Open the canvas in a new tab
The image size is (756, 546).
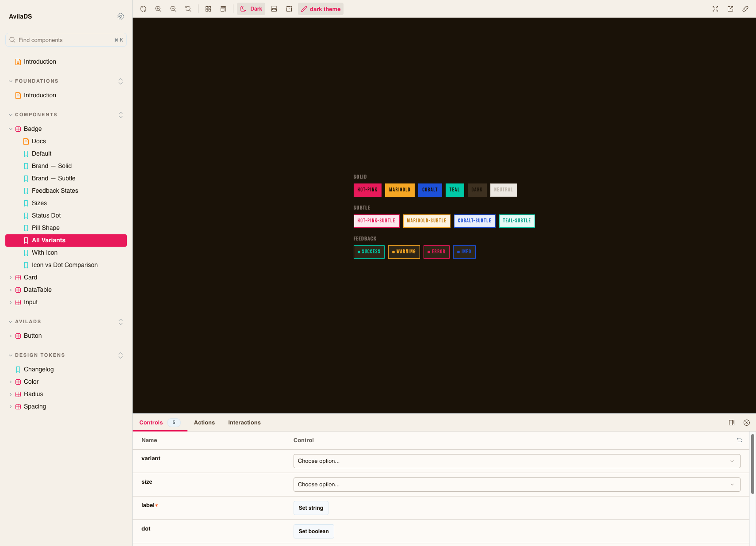pos(730,8)
